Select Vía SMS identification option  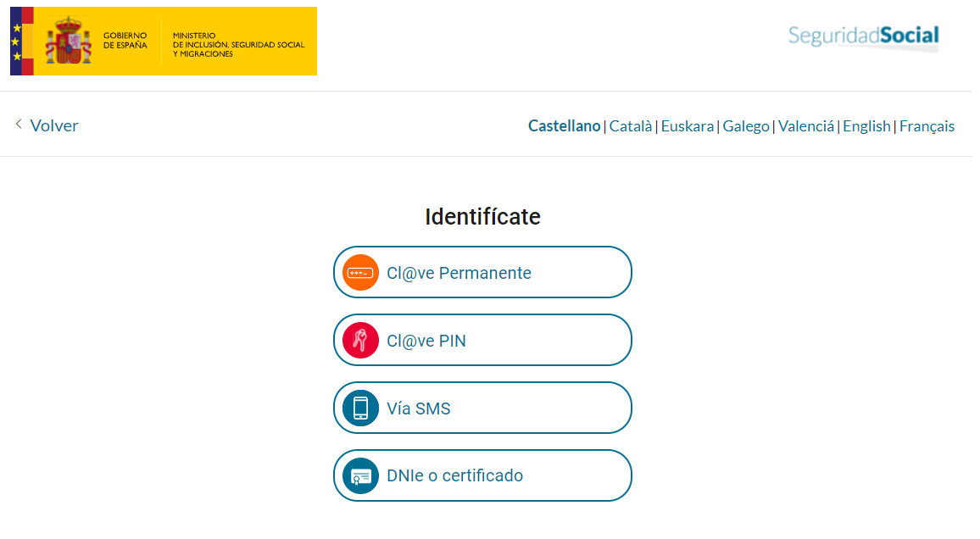pyautogui.click(x=482, y=408)
